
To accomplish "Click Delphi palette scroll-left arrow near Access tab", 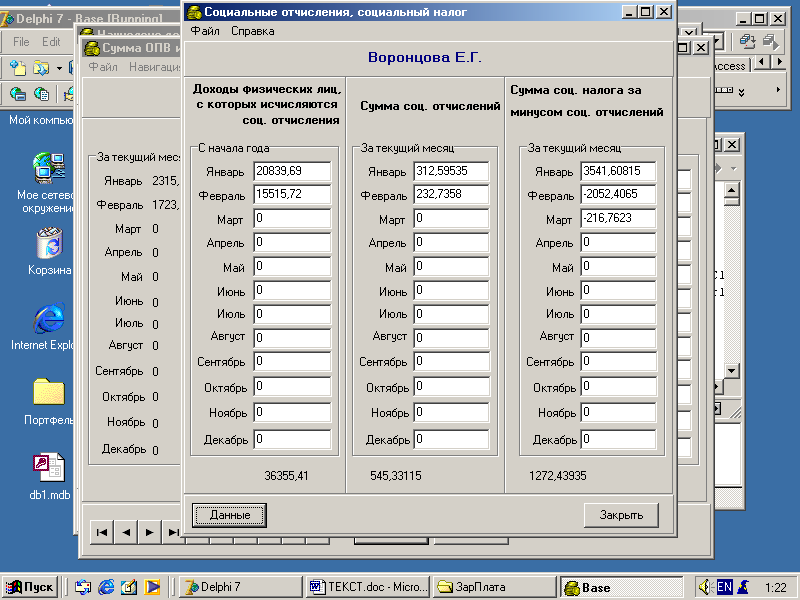I will 762,62.
